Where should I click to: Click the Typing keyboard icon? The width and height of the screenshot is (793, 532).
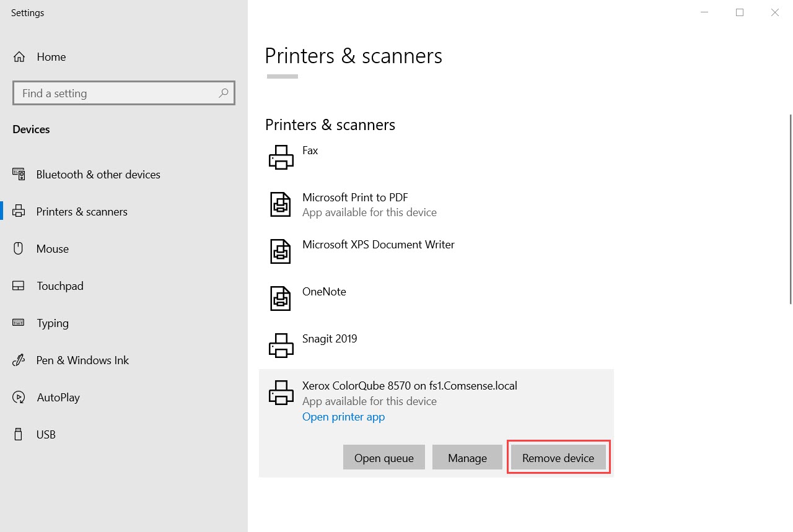click(x=19, y=323)
